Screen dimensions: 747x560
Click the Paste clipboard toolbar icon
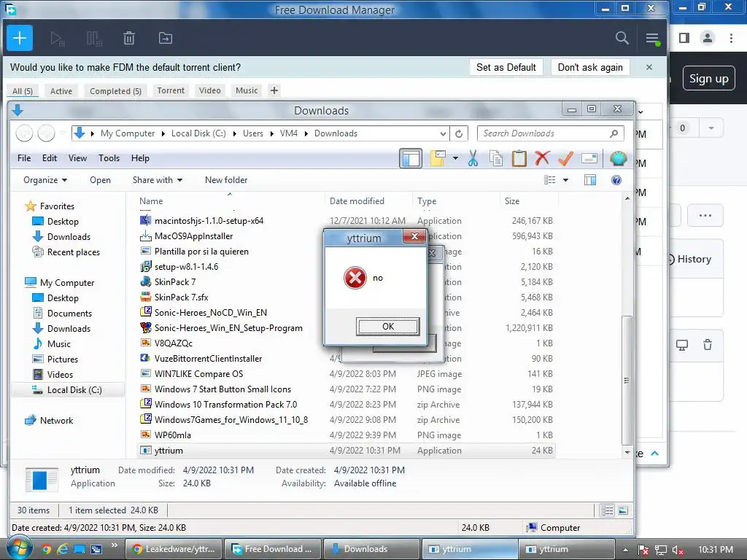(519, 158)
